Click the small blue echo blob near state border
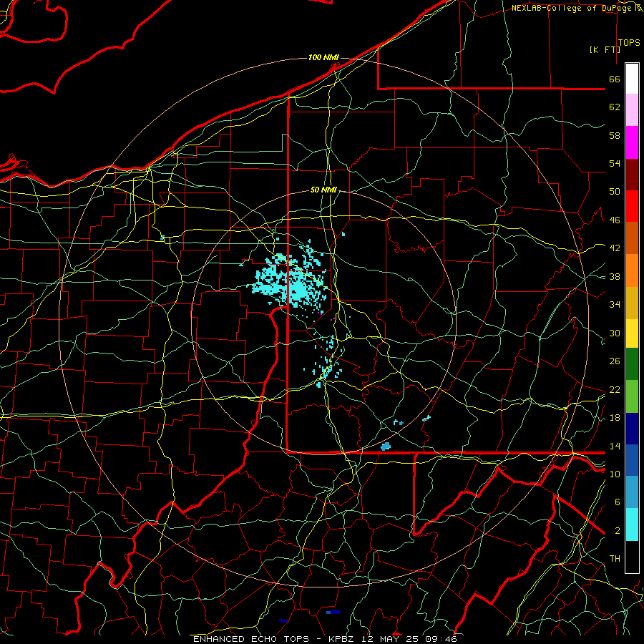The image size is (644, 644). 385,447
